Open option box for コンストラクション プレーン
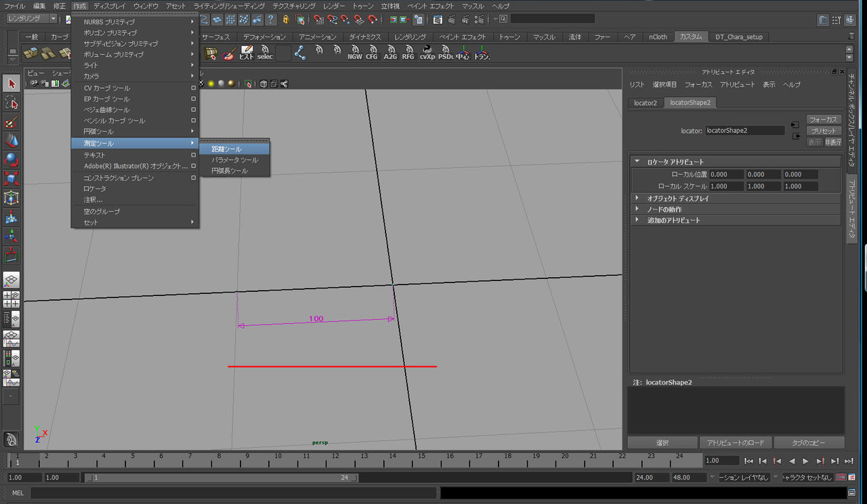The width and height of the screenshot is (867, 504). click(x=193, y=177)
